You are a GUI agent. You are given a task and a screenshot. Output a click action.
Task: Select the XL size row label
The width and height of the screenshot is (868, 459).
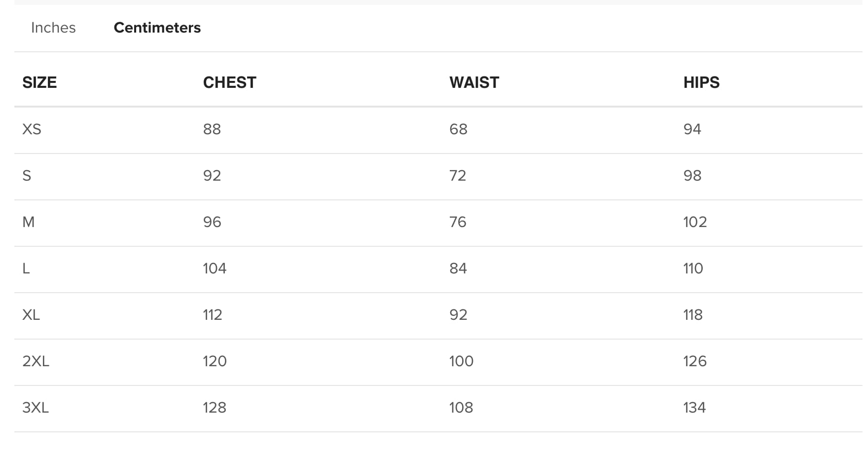31,315
